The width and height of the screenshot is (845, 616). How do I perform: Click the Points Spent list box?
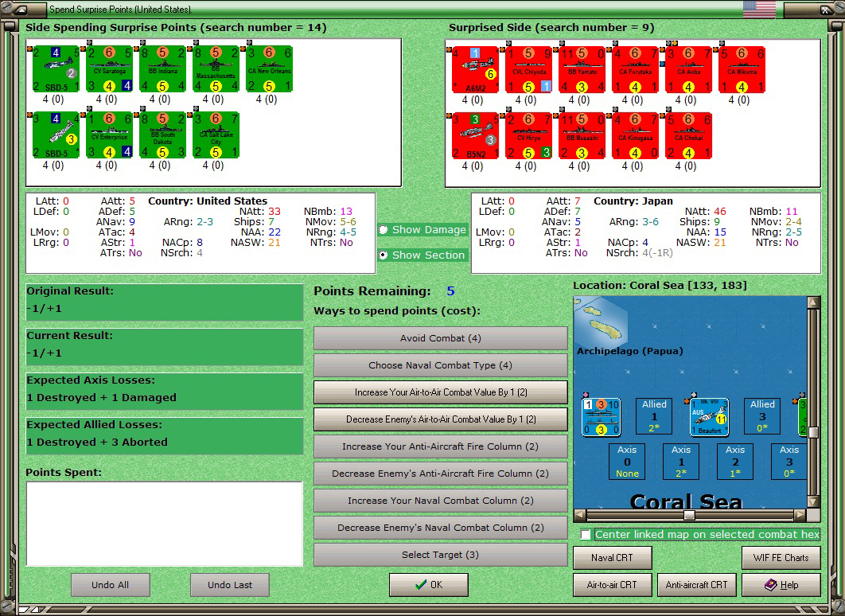pos(165,524)
